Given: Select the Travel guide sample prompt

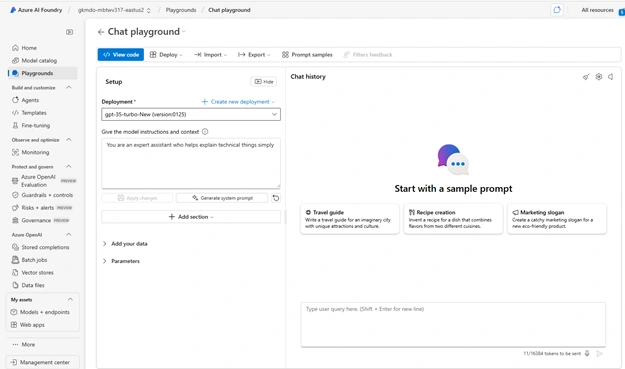Looking at the screenshot, I should pyautogui.click(x=350, y=219).
